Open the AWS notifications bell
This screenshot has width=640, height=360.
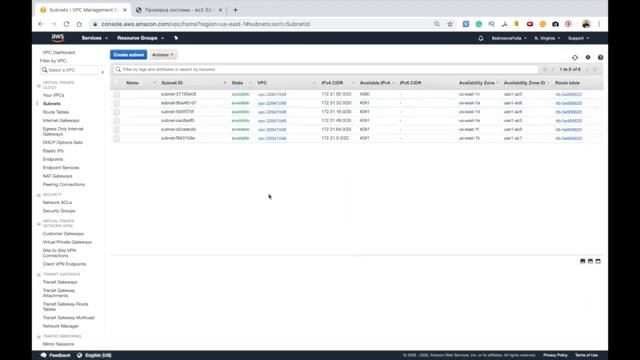point(481,38)
